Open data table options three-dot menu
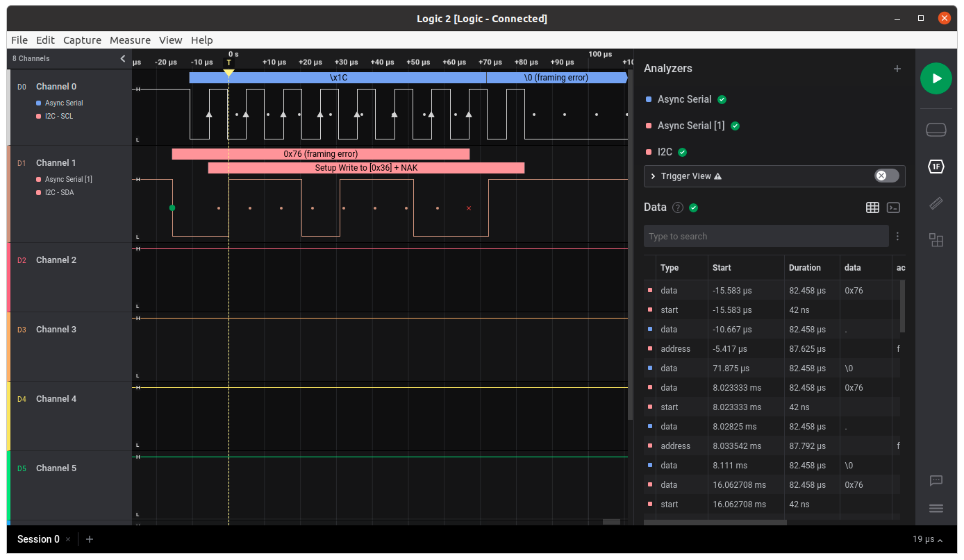The image size is (964, 560). tap(897, 237)
